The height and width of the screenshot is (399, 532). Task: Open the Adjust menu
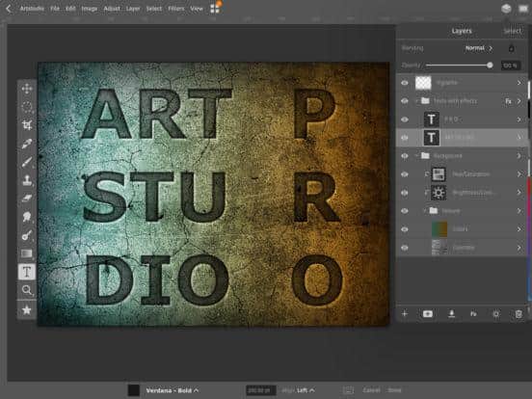[112, 9]
